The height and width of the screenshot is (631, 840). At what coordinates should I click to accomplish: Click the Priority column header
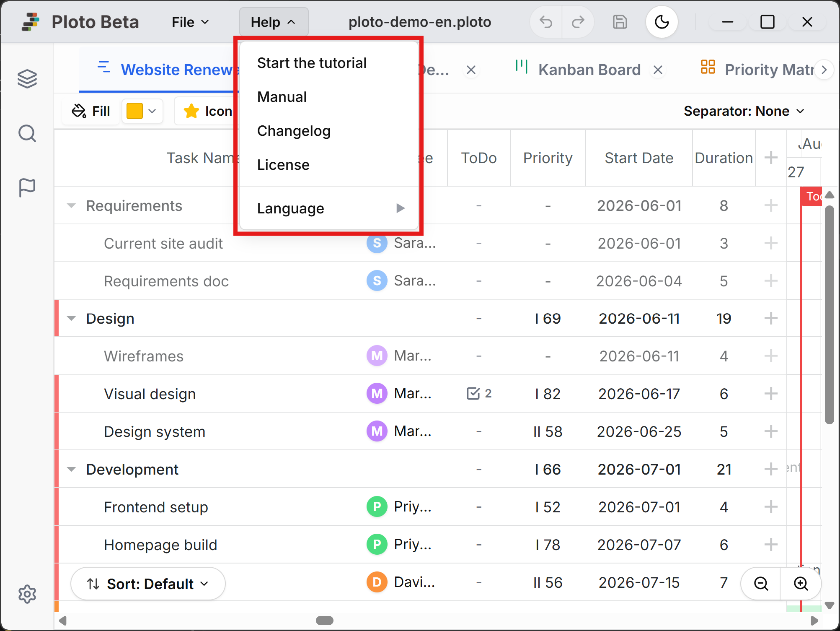548,158
